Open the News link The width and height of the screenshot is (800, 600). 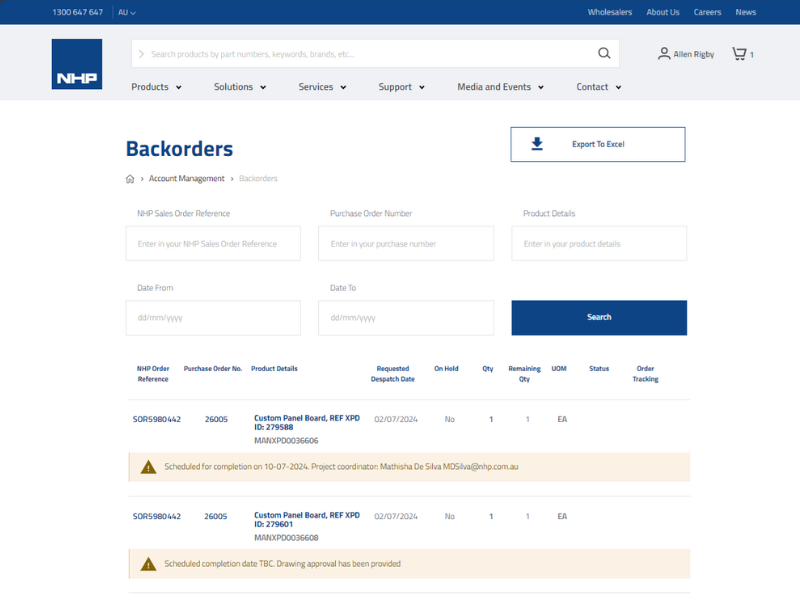click(745, 12)
